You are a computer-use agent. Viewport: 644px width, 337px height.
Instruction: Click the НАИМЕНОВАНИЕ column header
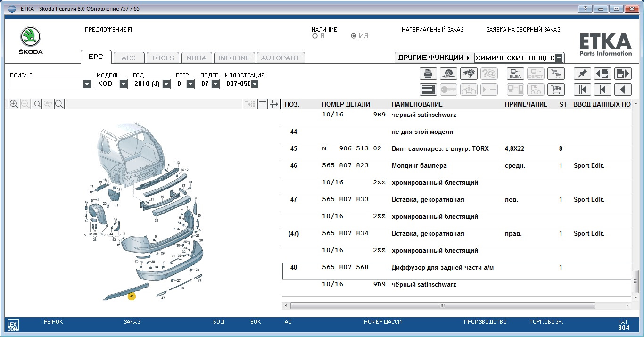417,105
